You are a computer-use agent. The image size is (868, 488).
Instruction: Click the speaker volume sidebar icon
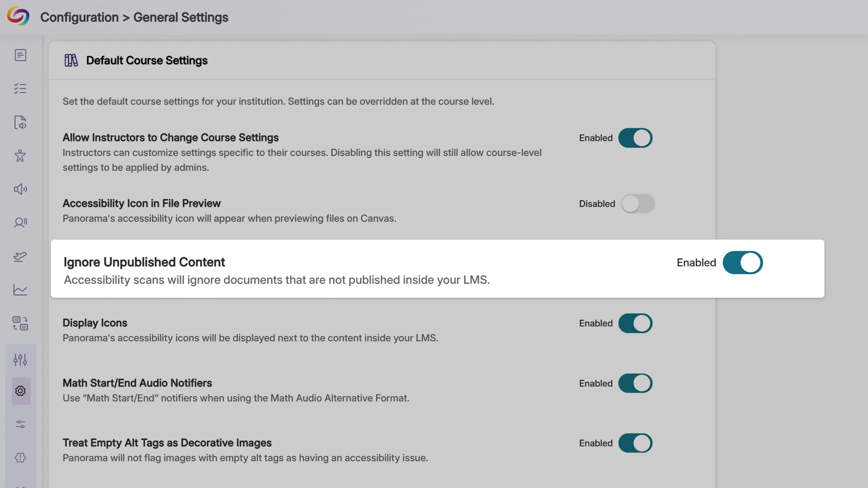[20, 189]
